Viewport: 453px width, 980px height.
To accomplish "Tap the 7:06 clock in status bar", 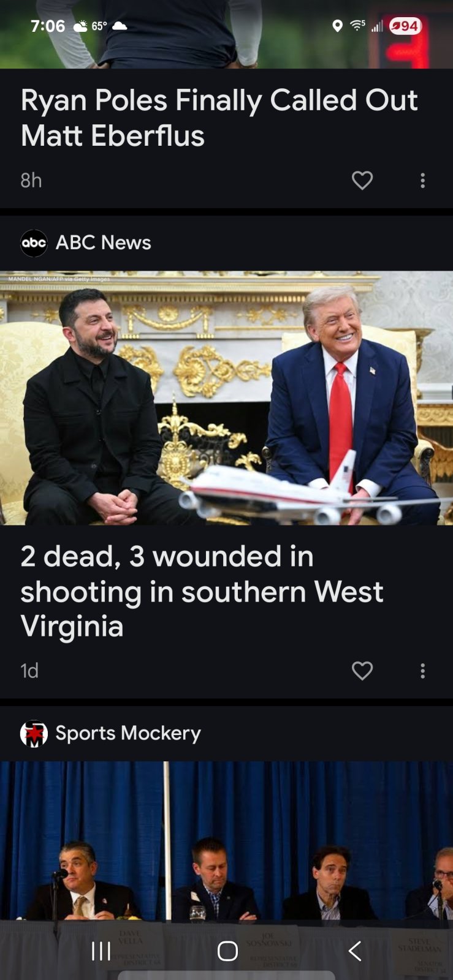I will pyautogui.click(x=48, y=26).
